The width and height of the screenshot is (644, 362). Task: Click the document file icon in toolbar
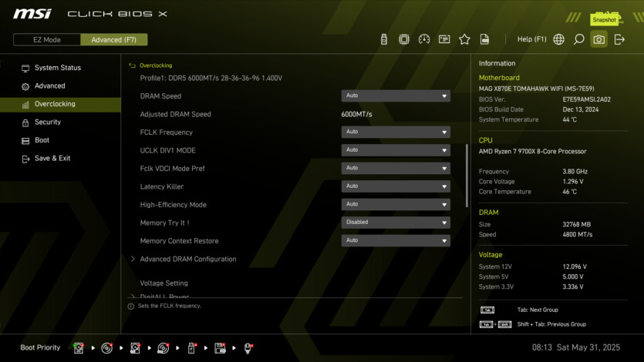pos(484,39)
